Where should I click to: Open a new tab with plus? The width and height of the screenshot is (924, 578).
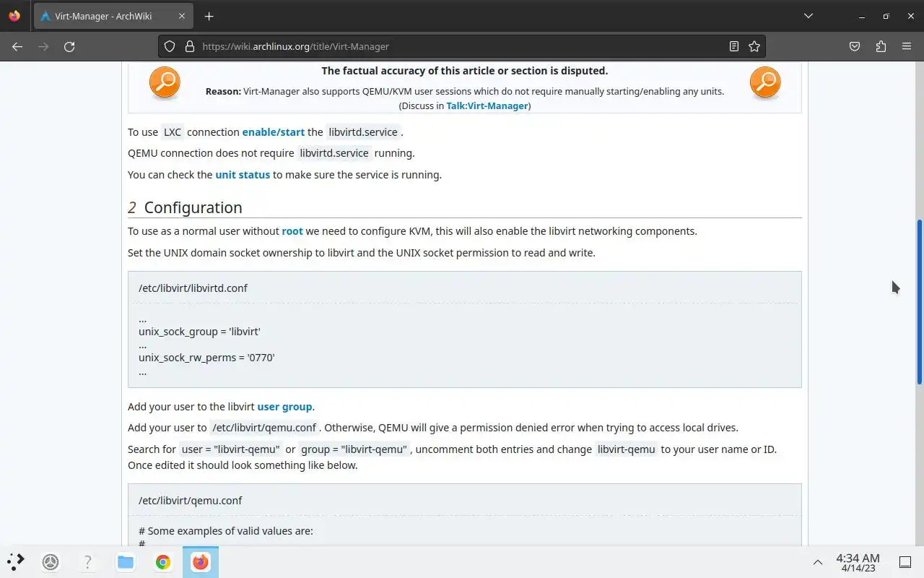[x=209, y=16]
